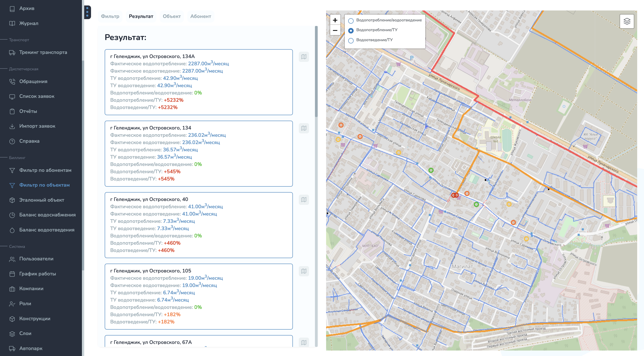Click green circle marker on map
The width and height of the screenshot is (644, 356).
point(431,170)
